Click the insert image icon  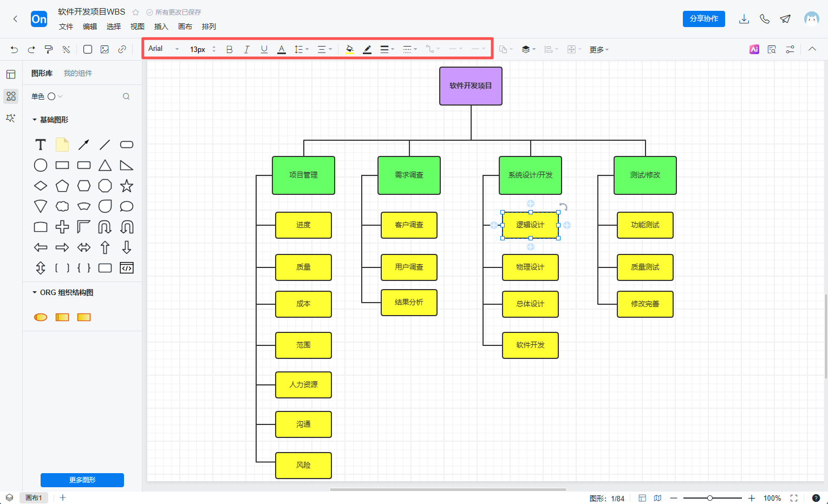105,49
